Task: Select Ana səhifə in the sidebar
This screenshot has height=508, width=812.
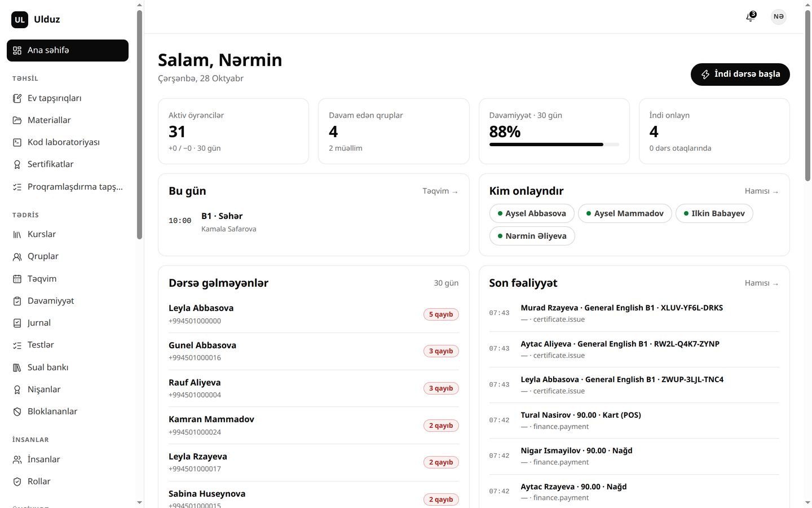Action: [x=68, y=50]
